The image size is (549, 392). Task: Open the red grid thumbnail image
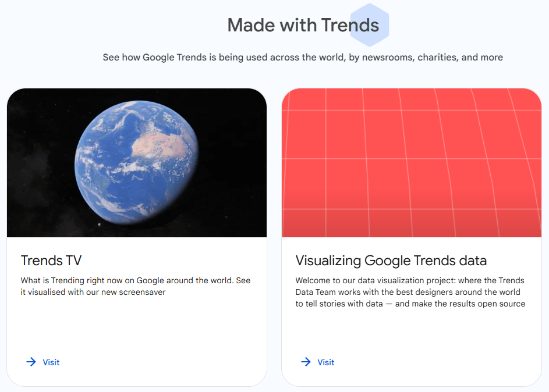point(411,162)
